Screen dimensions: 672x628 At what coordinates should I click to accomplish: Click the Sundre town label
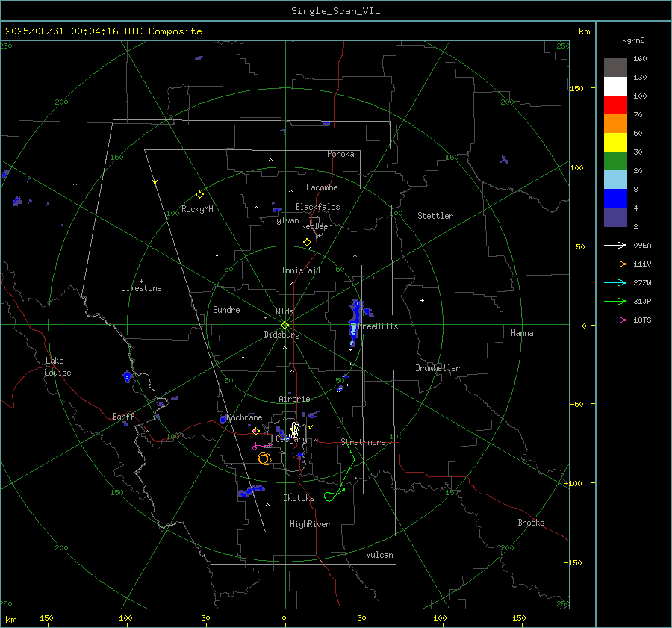(x=226, y=310)
